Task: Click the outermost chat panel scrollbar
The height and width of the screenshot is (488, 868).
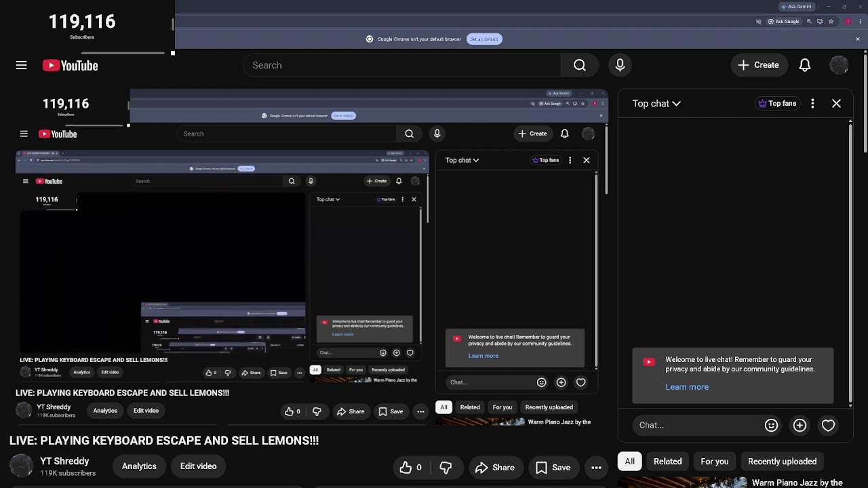Action: click(x=851, y=263)
